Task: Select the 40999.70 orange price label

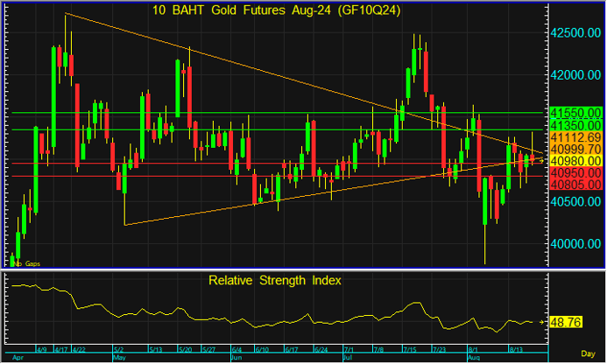Action: pyautogui.click(x=575, y=150)
